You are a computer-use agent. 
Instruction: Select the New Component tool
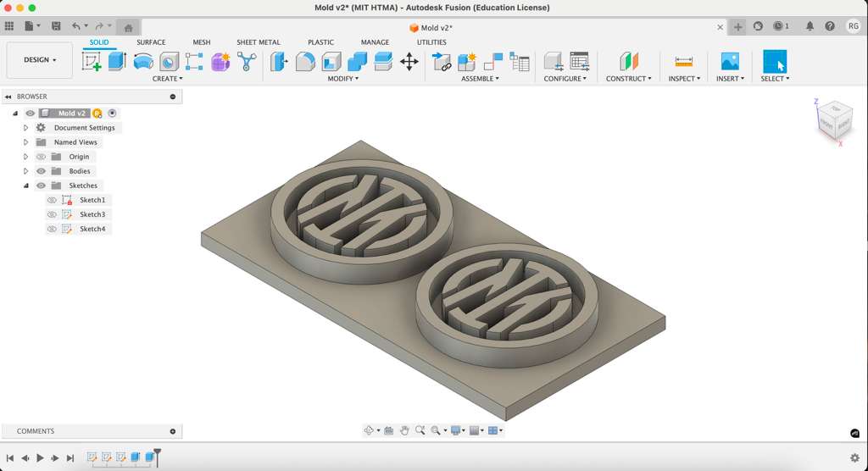tap(467, 62)
